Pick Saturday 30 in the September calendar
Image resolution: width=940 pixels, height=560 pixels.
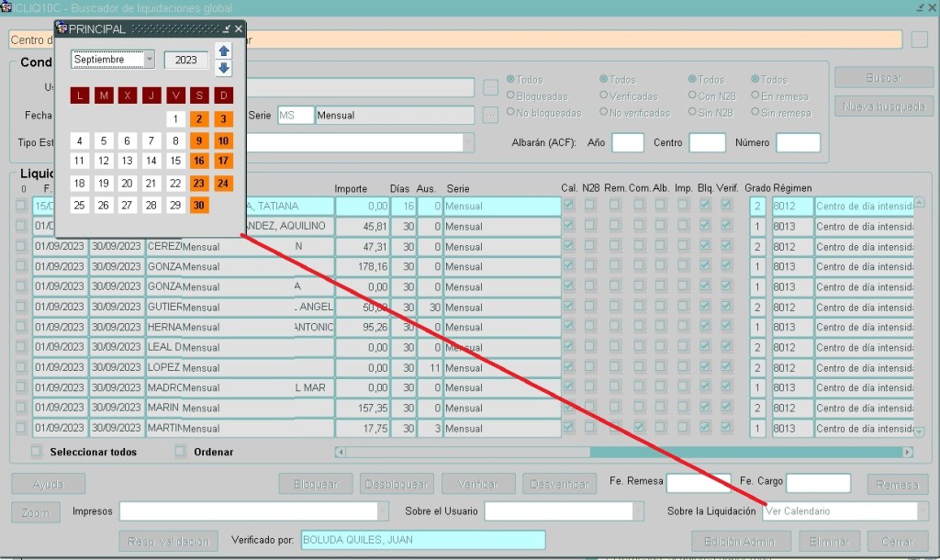(199, 205)
